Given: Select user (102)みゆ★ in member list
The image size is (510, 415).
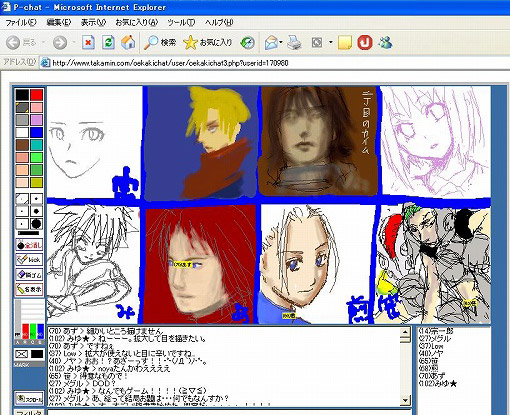Looking at the screenshot, I should tap(437, 384).
